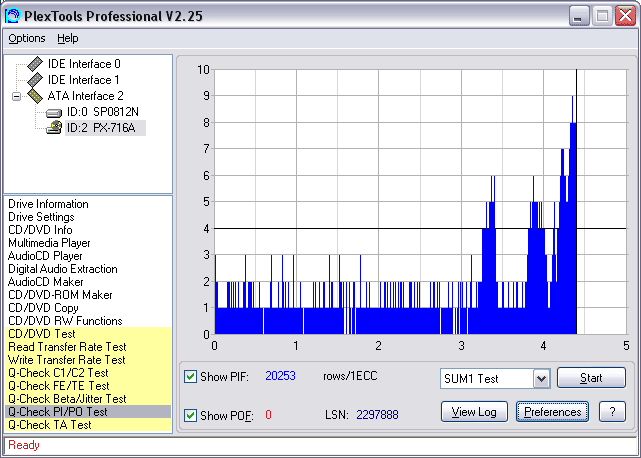Select Digital Audio Extraction
641x458 pixels.
point(63,269)
